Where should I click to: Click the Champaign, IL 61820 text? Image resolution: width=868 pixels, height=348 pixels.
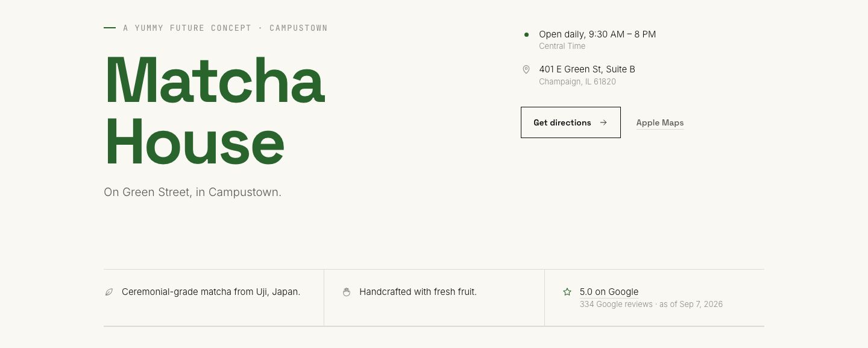577,82
